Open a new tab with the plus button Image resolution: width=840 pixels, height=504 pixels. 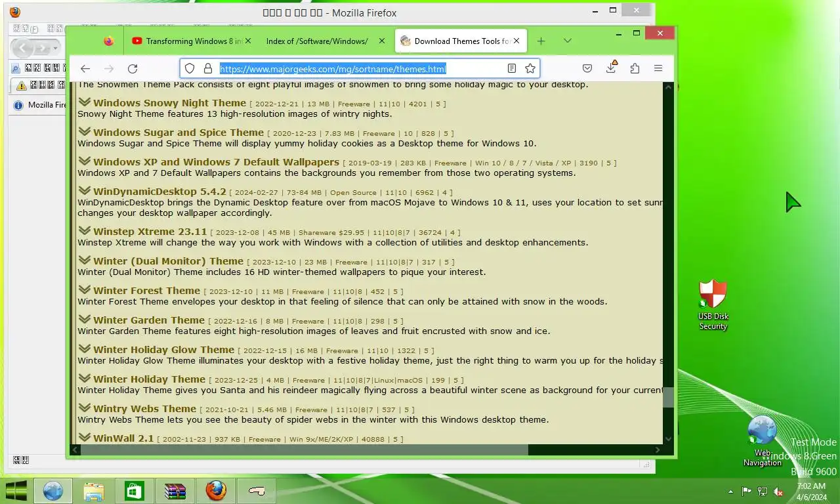pyautogui.click(x=541, y=41)
